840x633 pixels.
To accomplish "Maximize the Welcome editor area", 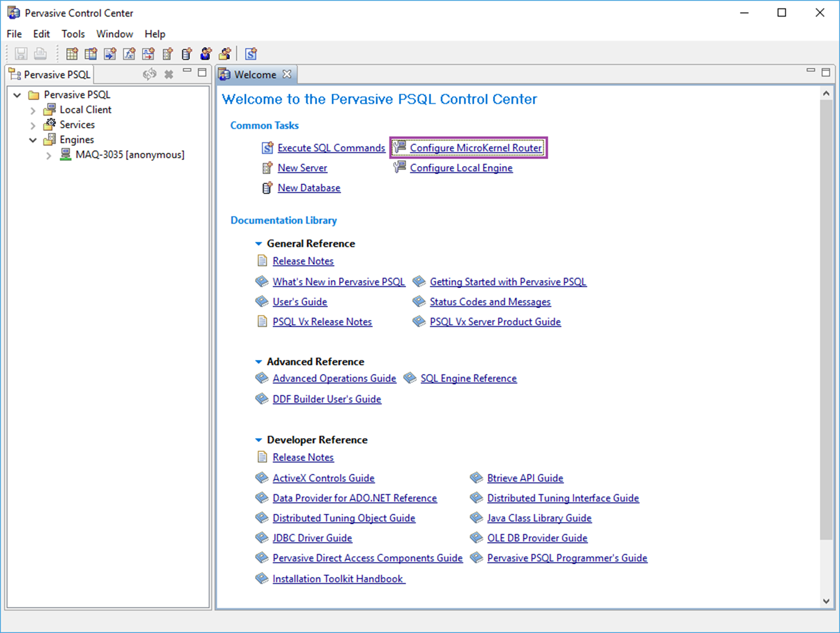I will 826,72.
